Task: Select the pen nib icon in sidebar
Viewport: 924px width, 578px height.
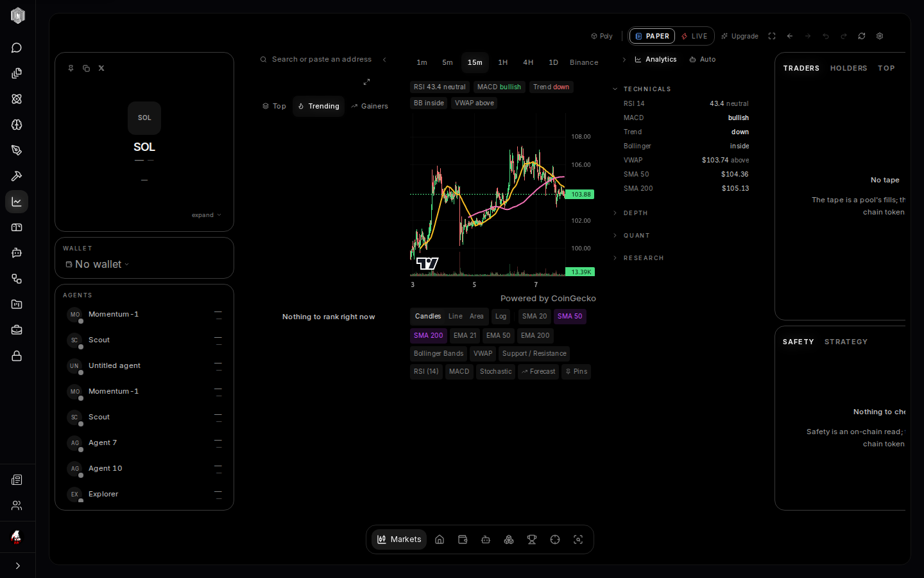Action: click(x=17, y=150)
